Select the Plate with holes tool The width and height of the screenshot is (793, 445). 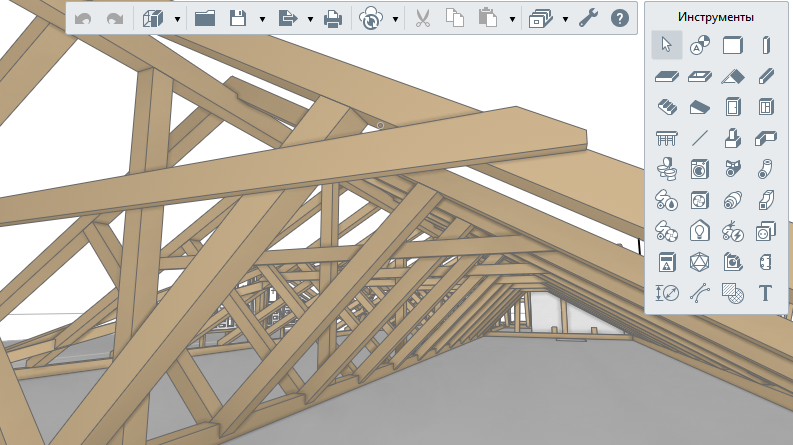[x=766, y=262]
